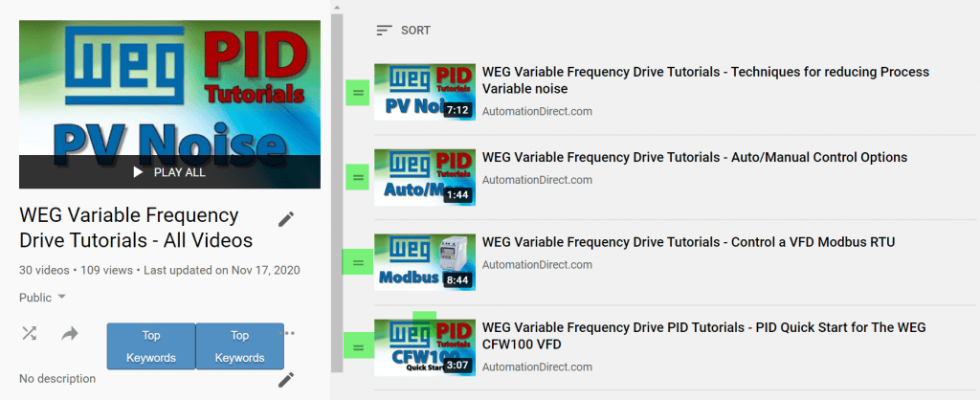The width and height of the screenshot is (980, 400).
Task: Click the drag handle for Auto/Manual Control video
Action: [358, 177]
